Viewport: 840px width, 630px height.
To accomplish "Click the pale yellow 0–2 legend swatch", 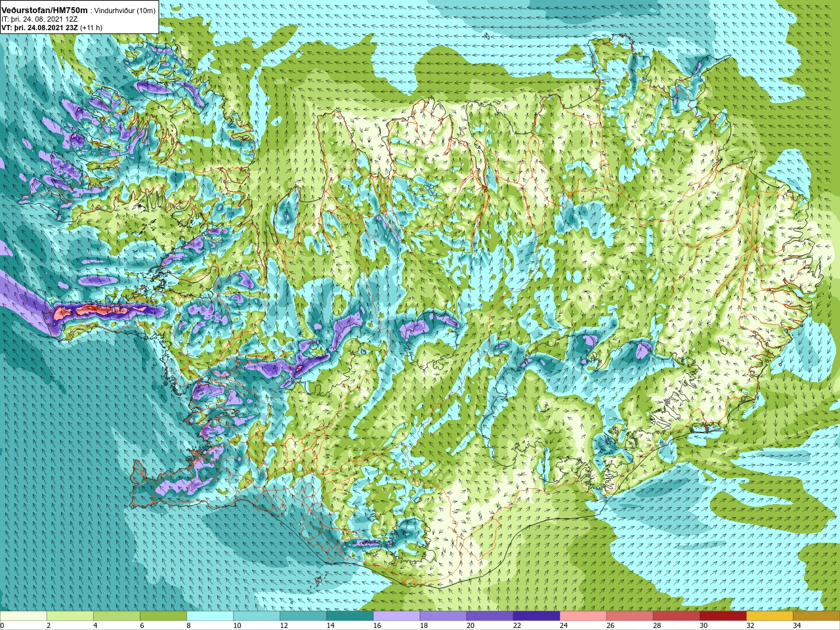I will click(x=24, y=616).
